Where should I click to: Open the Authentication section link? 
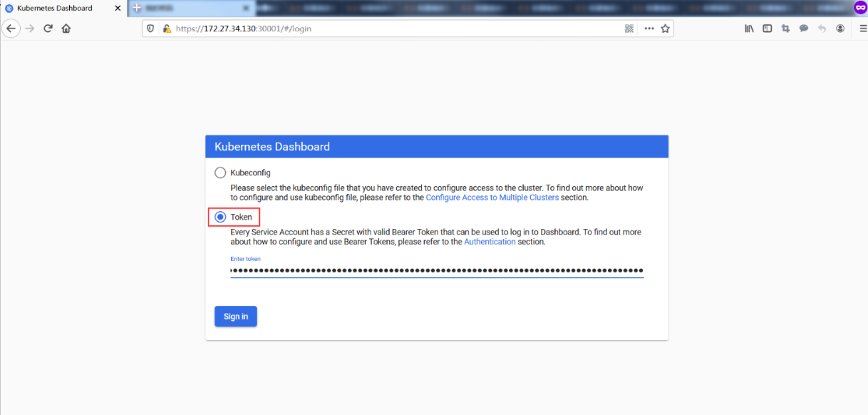click(x=490, y=242)
